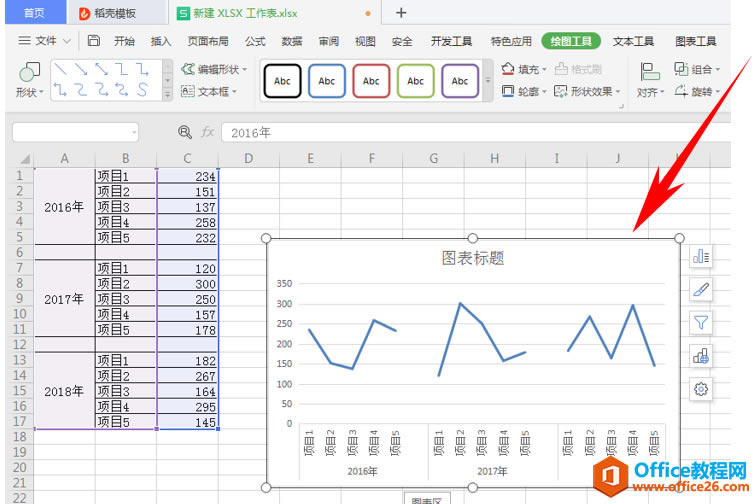Click the Fill (填充) paint bucket icon

click(508, 69)
